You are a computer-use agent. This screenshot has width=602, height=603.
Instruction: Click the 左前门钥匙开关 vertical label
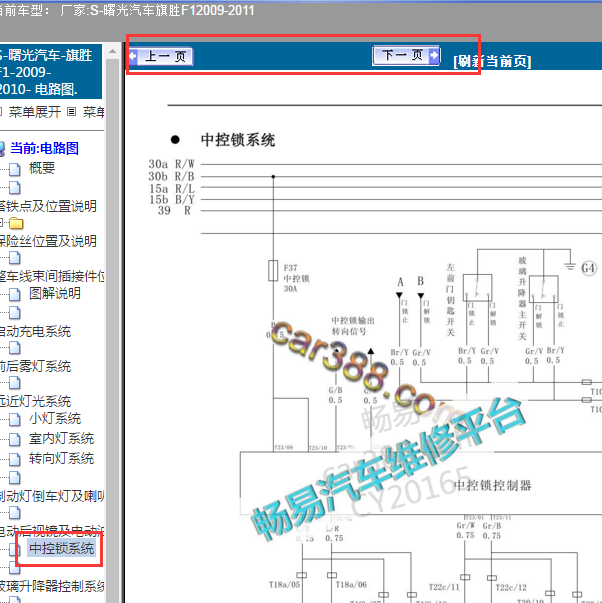click(450, 300)
